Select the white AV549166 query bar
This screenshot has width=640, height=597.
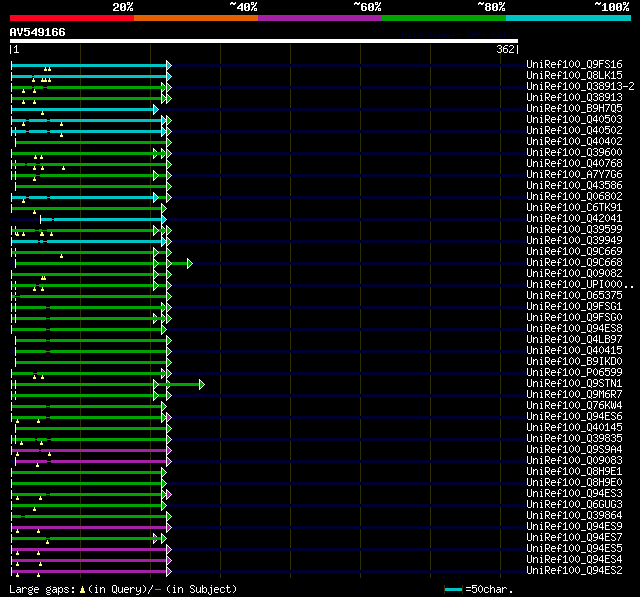click(264, 41)
